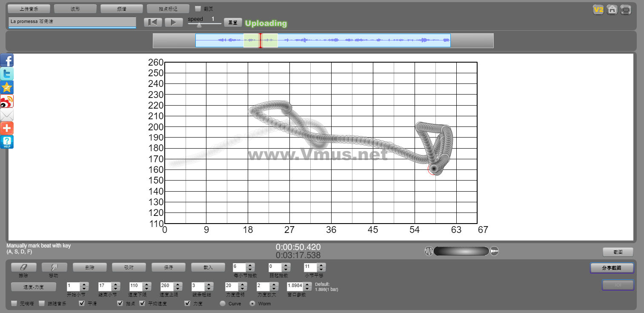Select the move (移动) hand tool

coord(54,267)
